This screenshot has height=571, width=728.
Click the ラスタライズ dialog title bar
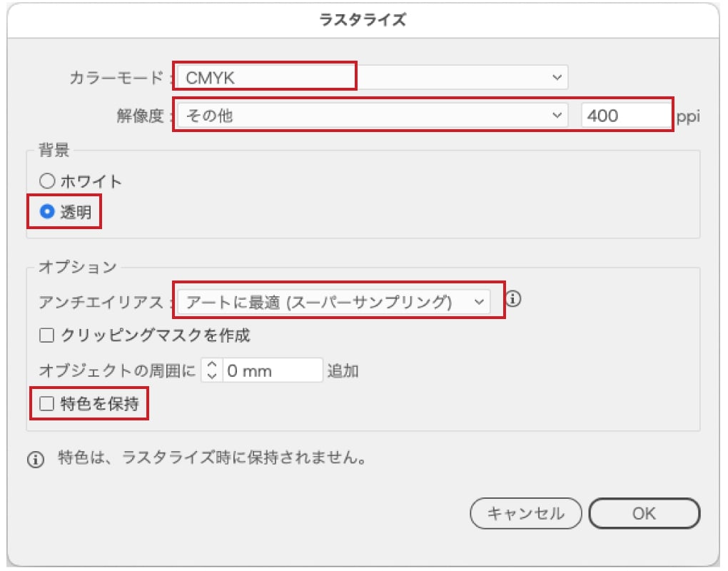pyautogui.click(x=364, y=18)
